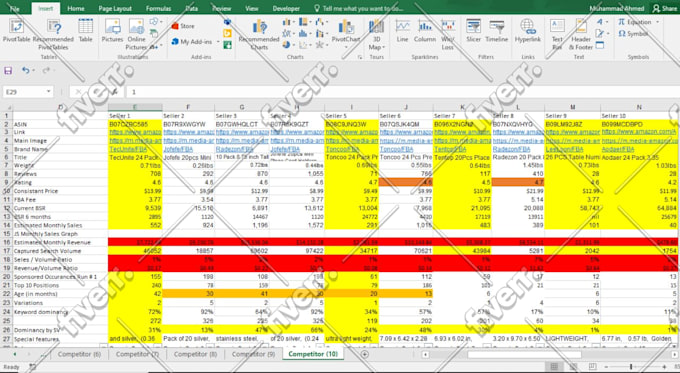Select the Seller 10 header cell
This screenshot has width=680, height=373.
[640, 116]
